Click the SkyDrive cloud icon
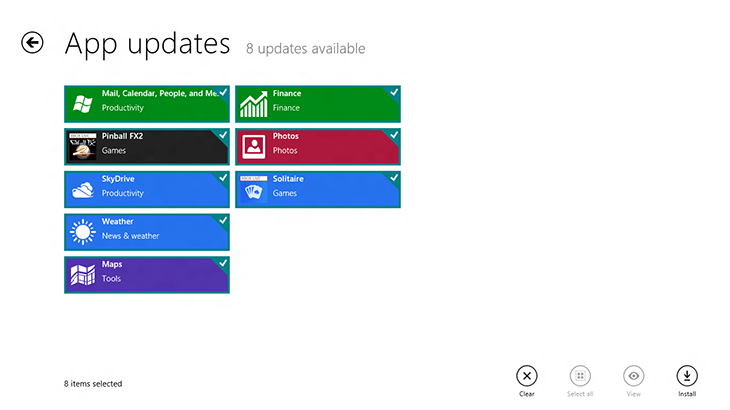The image size is (730, 410). pos(83,190)
